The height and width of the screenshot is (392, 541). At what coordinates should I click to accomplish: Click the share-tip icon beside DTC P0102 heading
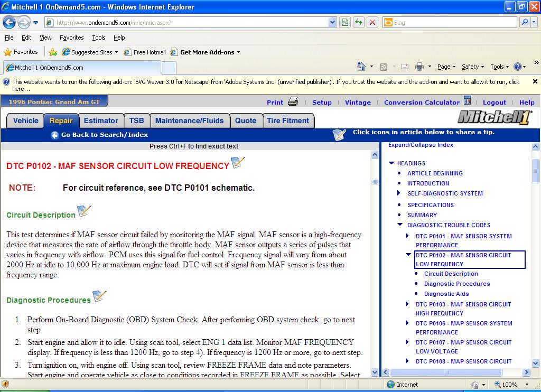(238, 163)
